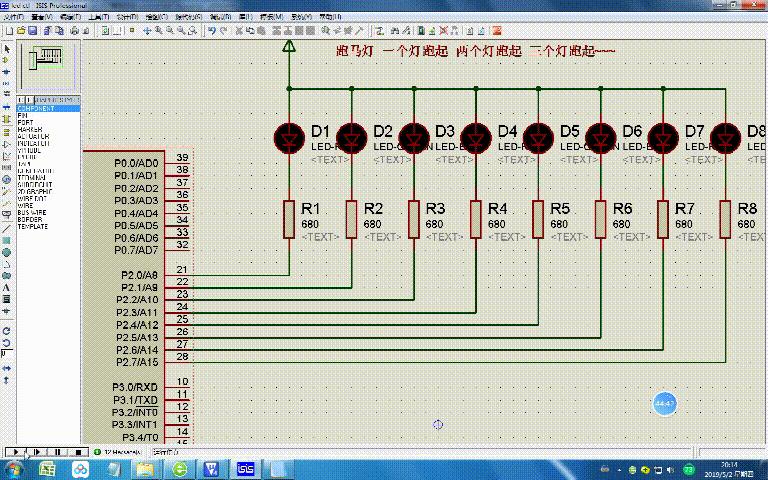The width and height of the screenshot is (768, 480).
Task: Open the ISIS taskbar icon
Action: point(245,470)
